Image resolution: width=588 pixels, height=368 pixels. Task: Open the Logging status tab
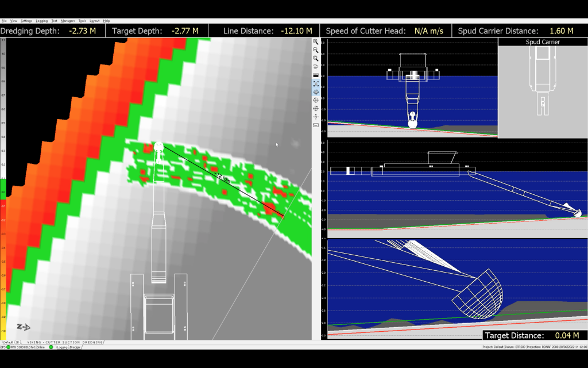coord(62,347)
